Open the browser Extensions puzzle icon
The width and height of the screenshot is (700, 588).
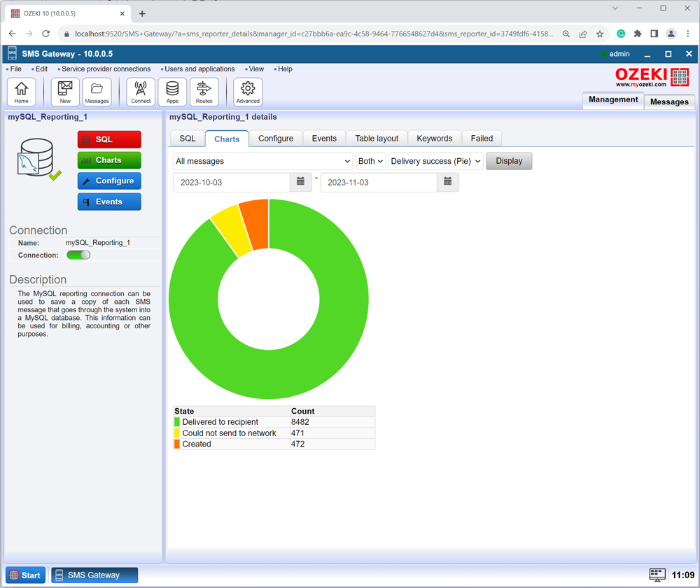point(638,34)
